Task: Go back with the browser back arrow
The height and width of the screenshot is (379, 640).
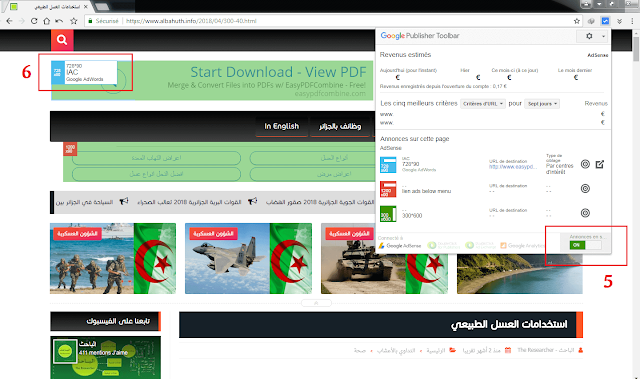Action: tap(9, 21)
